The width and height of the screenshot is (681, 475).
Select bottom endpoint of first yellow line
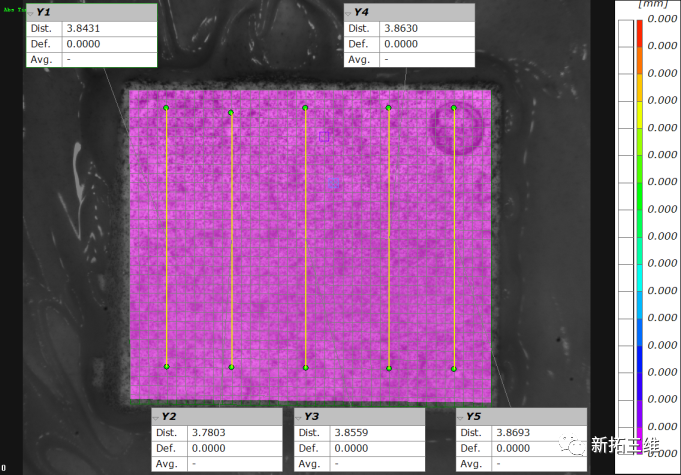pos(167,367)
